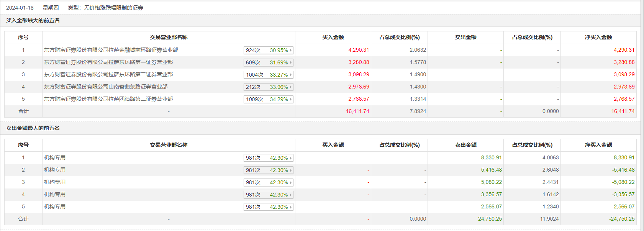The image size is (644, 231).
Task: Select sell amount 8,330.91
Action: tap(491, 157)
